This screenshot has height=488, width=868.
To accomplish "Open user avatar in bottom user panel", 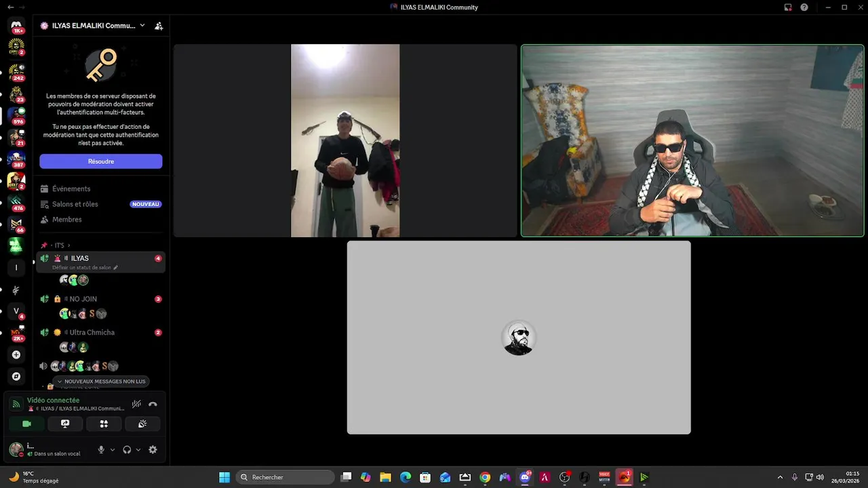I will coord(16,449).
